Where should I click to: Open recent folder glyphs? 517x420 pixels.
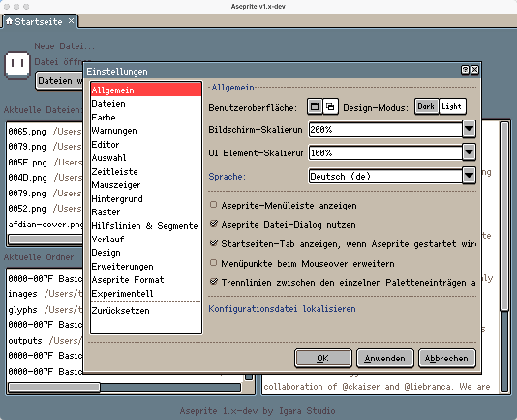[45, 309]
